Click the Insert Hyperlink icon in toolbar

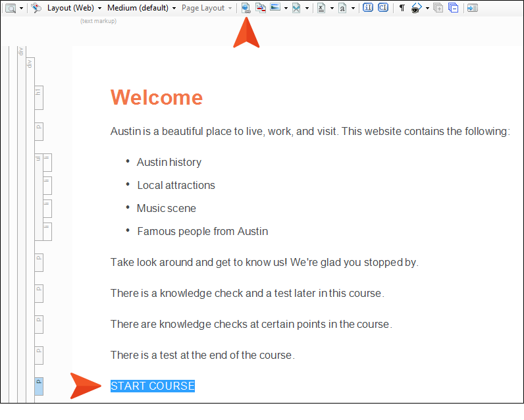[x=246, y=8]
